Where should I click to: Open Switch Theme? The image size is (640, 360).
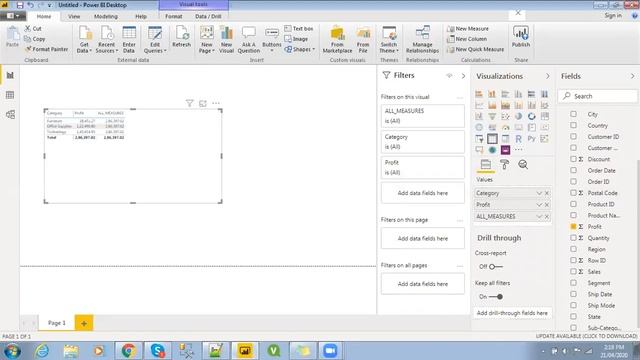pos(389,39)
